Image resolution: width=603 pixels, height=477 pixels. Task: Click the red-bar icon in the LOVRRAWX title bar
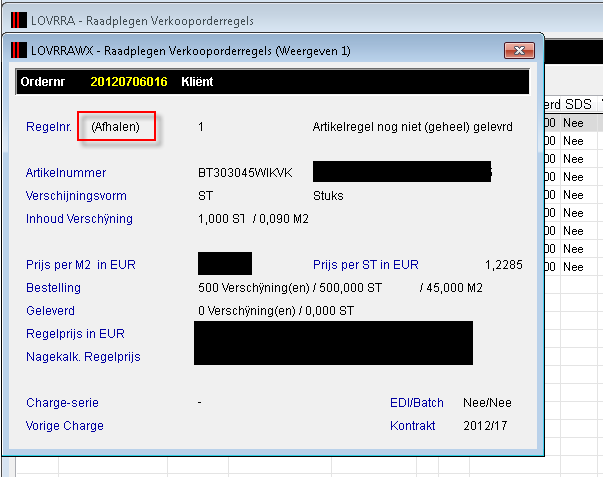pyautogui.click(x=18, y=50)
